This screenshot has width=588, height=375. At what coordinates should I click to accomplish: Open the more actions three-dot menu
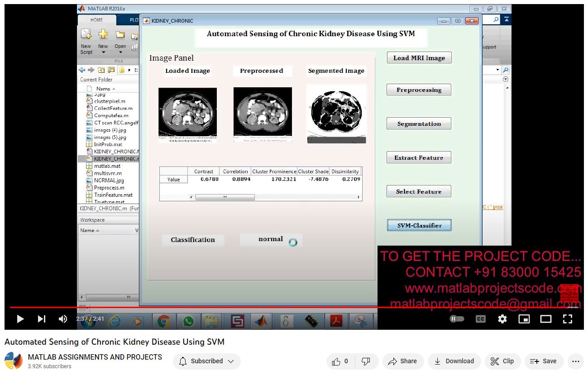(575, 361)
